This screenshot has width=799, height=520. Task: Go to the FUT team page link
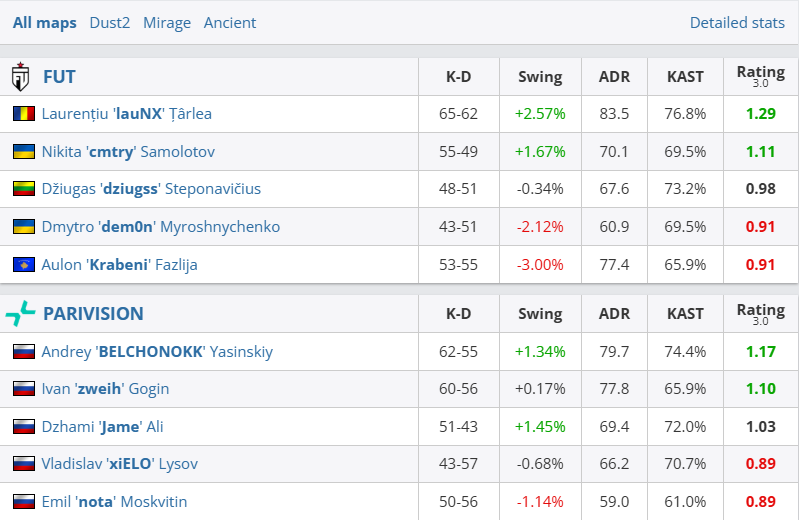[x=59, y=76]
